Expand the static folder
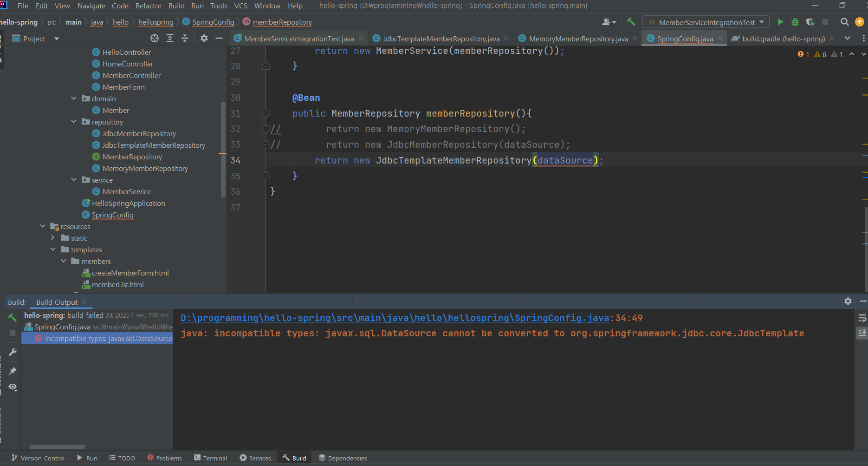 pyautogui.click(x=53, y=238)
